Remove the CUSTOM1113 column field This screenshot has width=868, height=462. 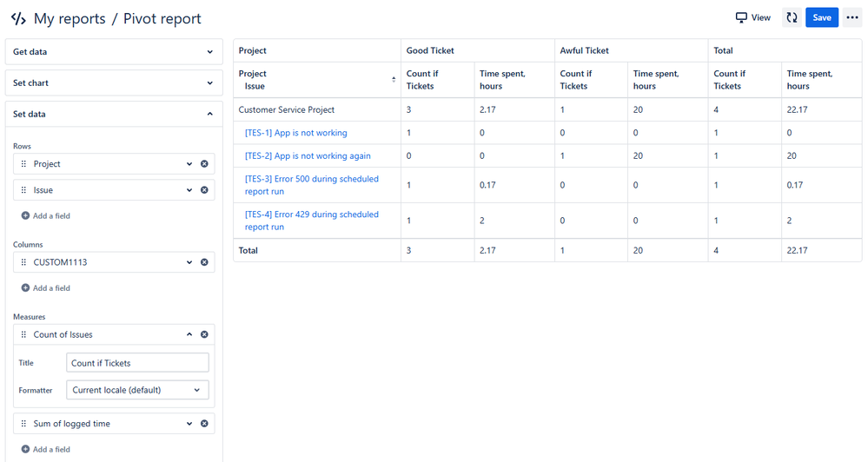pyautogui.click(x=204, y=262)
